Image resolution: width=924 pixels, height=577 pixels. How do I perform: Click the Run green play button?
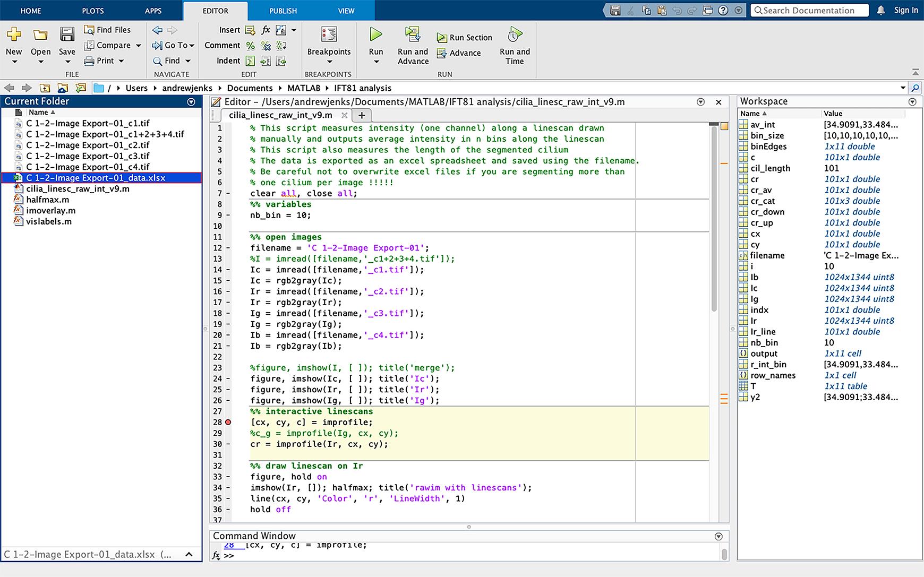(x=376, y=35)
